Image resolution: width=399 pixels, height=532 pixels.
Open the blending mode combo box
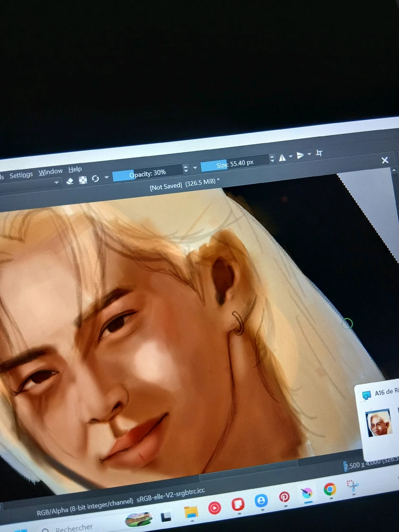(x=30, y=185)
